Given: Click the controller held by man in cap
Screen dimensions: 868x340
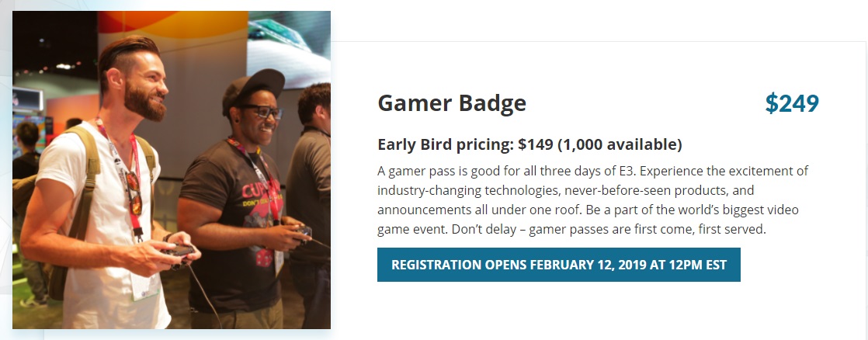Looking at the screenshot, I should pyautogui.click(x=303, y=233).
